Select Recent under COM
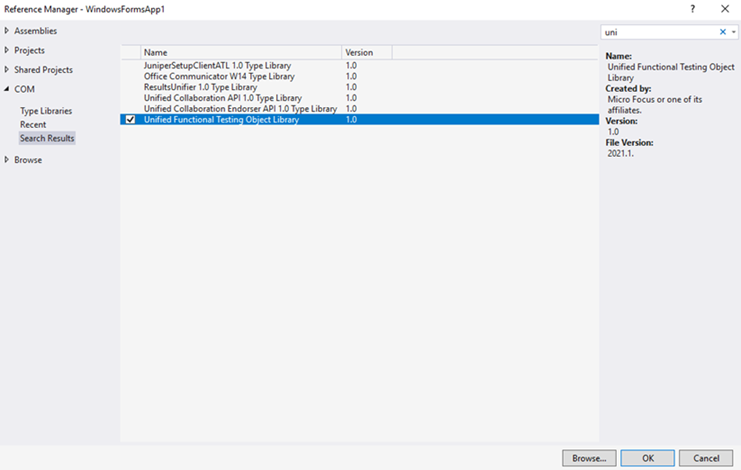Viewport: 741px width, 470px height. click(33, 125)
